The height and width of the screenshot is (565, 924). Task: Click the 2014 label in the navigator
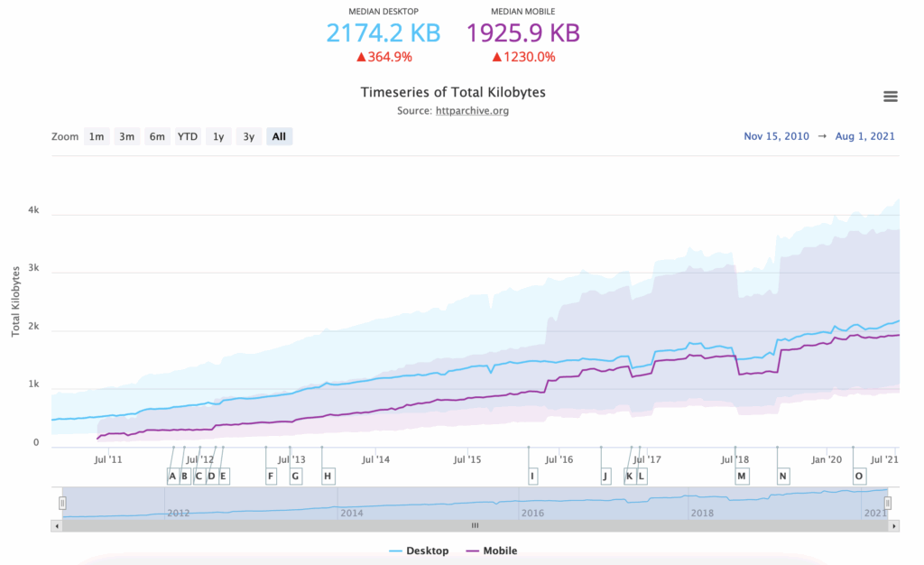(x=352, y=514)
